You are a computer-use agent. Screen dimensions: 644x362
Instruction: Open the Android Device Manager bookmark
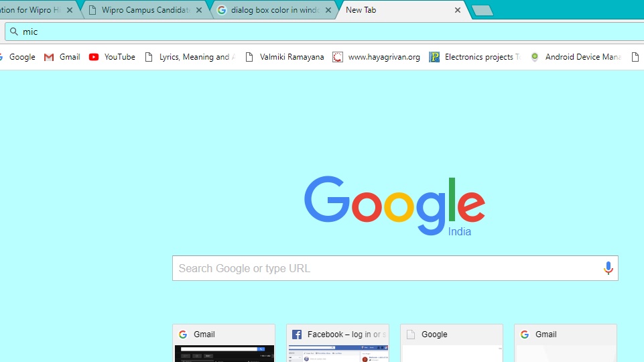click(576, 57)
